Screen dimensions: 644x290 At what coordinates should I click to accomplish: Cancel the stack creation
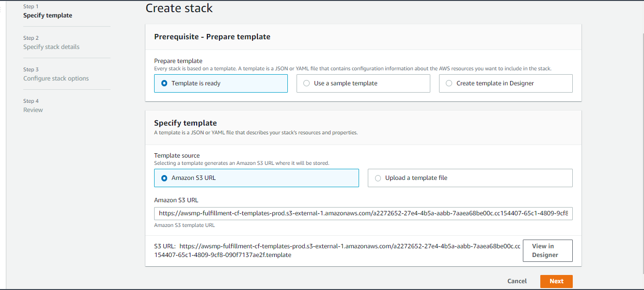(517, 281)
